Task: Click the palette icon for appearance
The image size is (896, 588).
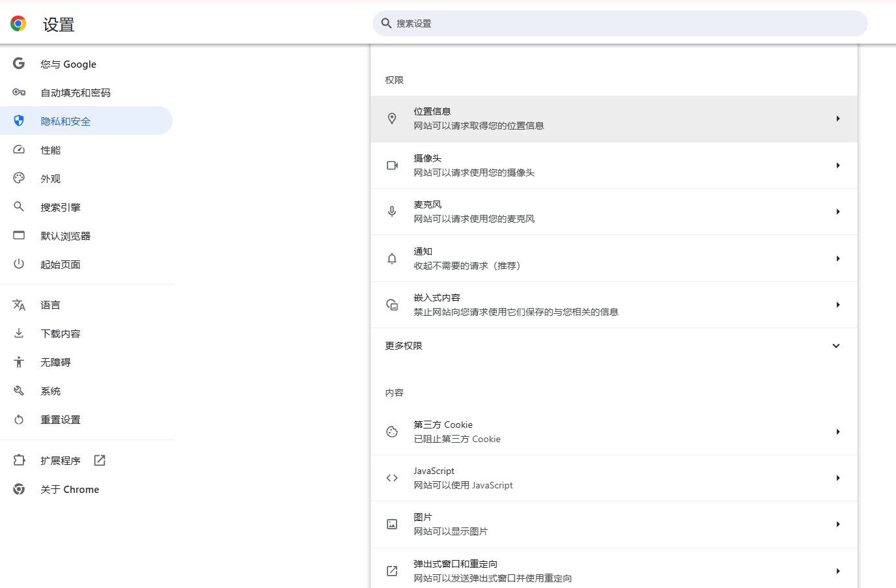Action: point(19,178)
